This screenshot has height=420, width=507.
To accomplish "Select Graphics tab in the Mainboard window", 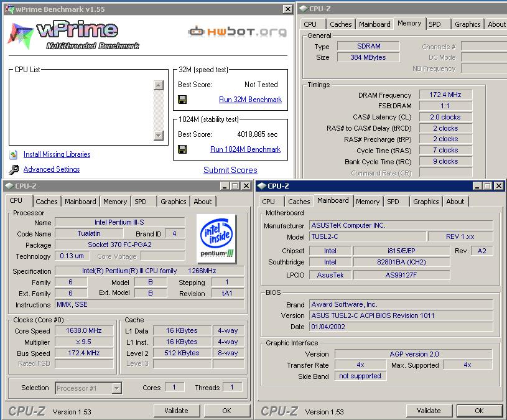I will (x=426, y=202).
